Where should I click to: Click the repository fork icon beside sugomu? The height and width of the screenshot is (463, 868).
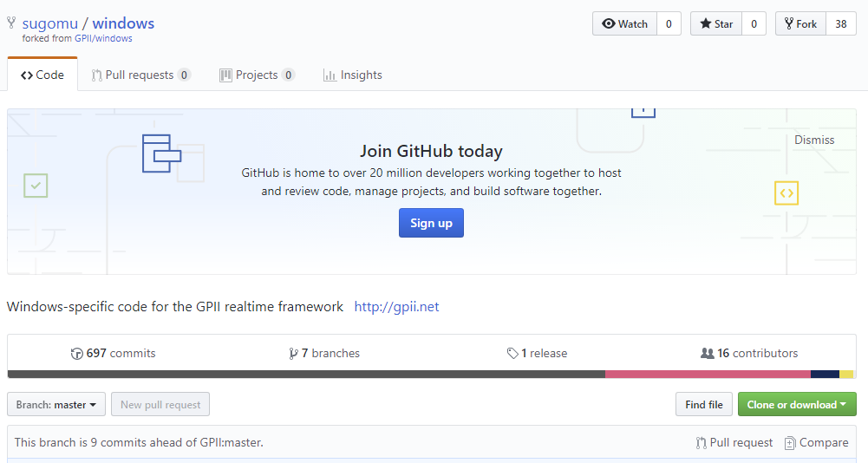click(11, 23)
